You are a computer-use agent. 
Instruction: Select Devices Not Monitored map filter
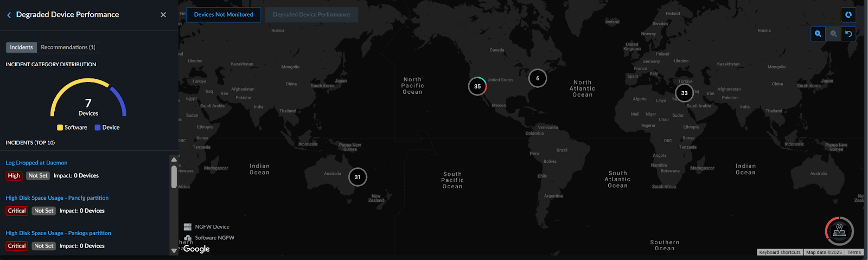(x=224, y=15)
